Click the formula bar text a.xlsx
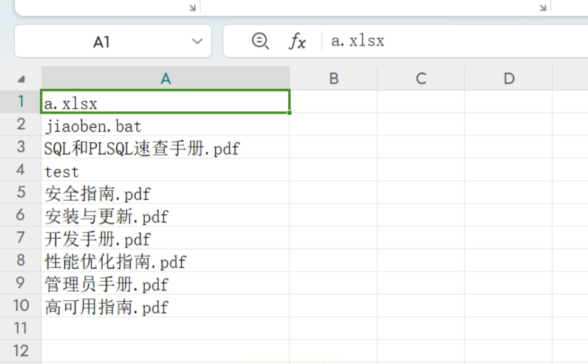The image size is (588, 364). coord(358,41)
